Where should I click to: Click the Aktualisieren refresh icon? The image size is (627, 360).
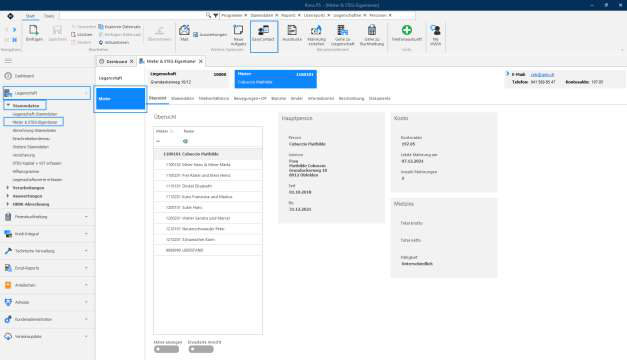coord(101,42)
